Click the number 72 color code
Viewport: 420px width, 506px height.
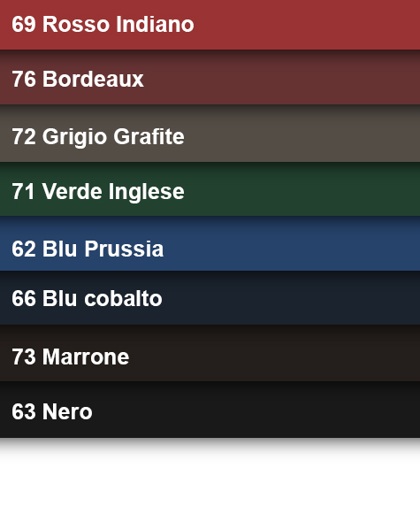24,136
